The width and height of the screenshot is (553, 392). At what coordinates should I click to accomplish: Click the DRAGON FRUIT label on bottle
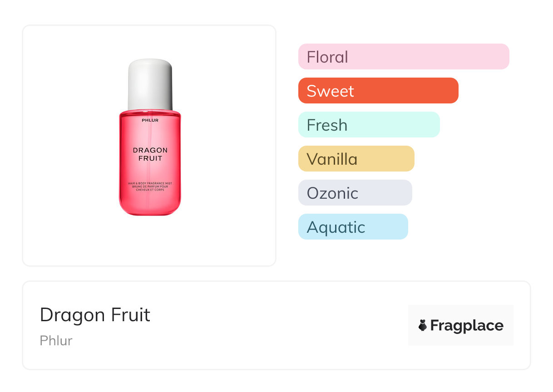[x=150, y=154]
